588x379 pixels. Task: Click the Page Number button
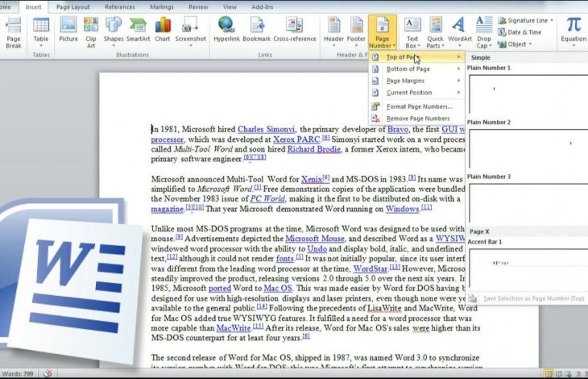pos(382,32)
